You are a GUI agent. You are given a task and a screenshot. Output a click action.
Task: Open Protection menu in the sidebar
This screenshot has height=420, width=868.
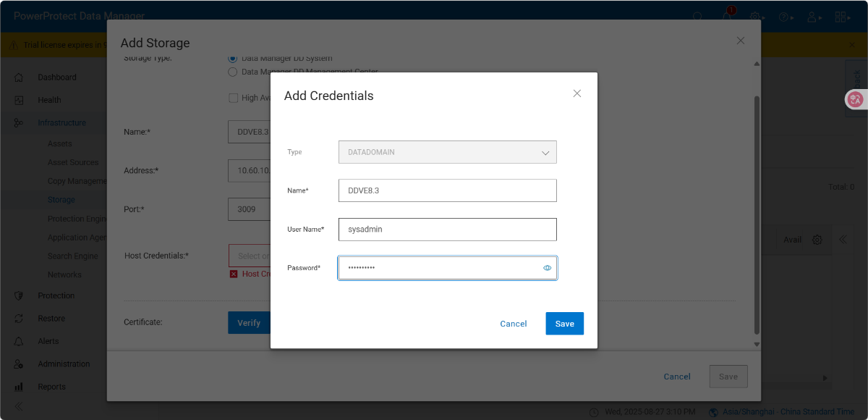pos(56,295)
